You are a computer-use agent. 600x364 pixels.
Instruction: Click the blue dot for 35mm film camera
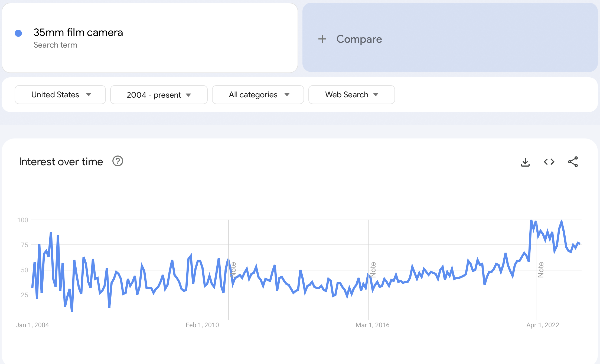coord(18,33)
